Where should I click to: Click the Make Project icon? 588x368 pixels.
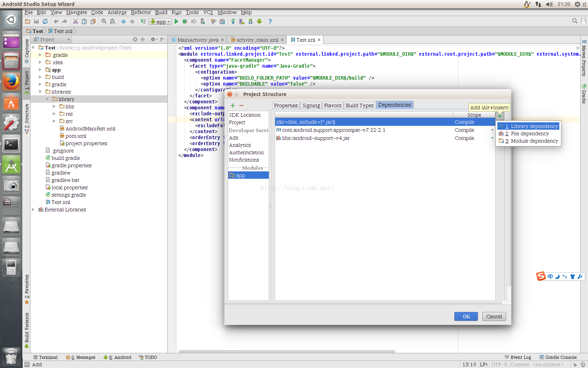(x=143, y=21)
